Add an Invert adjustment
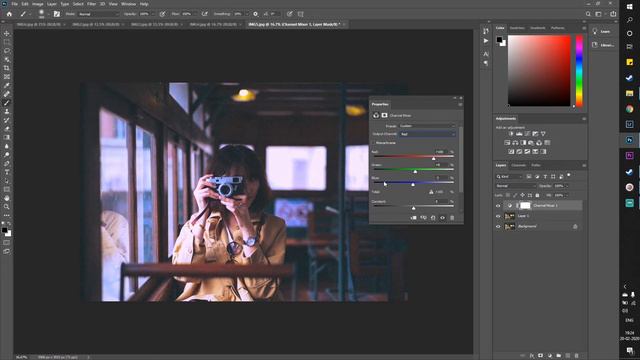The image size is (640, 360). tap(511, 151)
